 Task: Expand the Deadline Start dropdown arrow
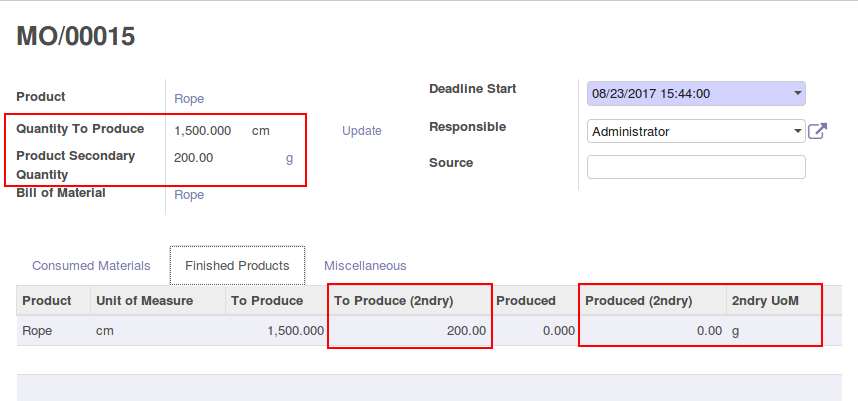pyautogui.click(x=797, y=94)
